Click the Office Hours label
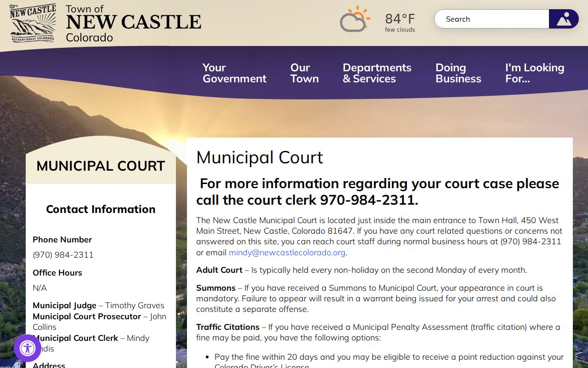Viewport: 588px width, 368px height. point(57,273)
